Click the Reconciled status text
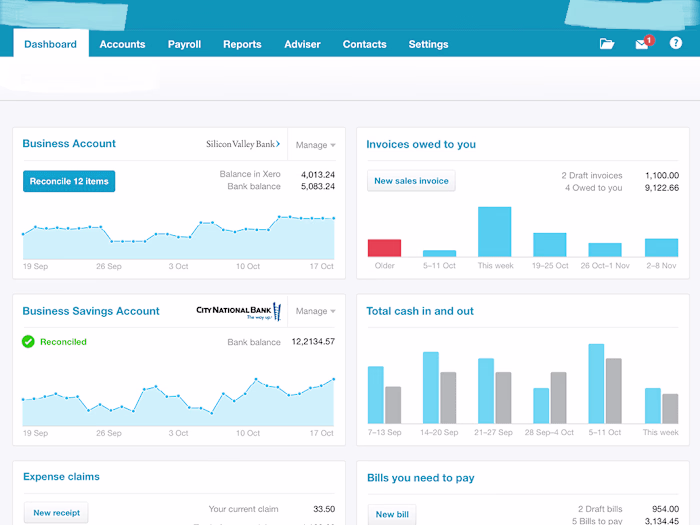 [63, 342]
